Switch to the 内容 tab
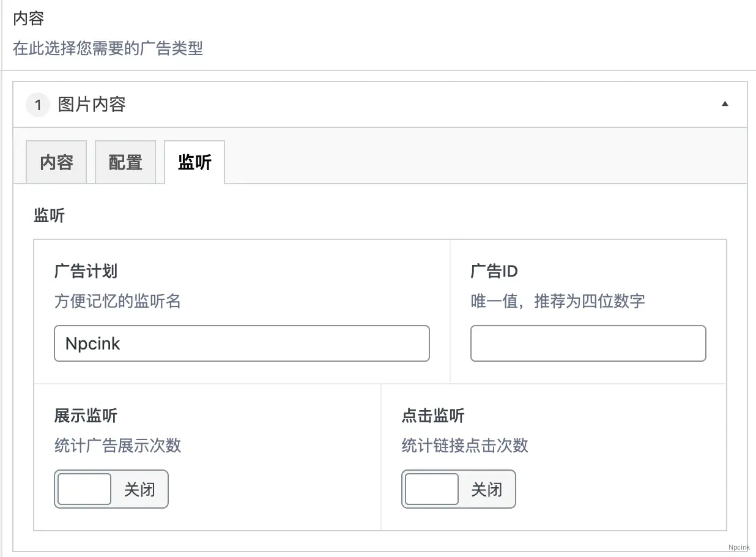This screenshot has width=756, height=557. click(x=56, y=162)
